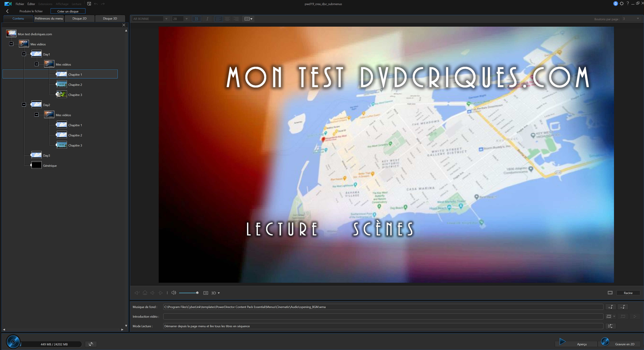This screenshot has width=644, height=350.
Task: Click the Générique black thumbnail
Action: point(36,165)
